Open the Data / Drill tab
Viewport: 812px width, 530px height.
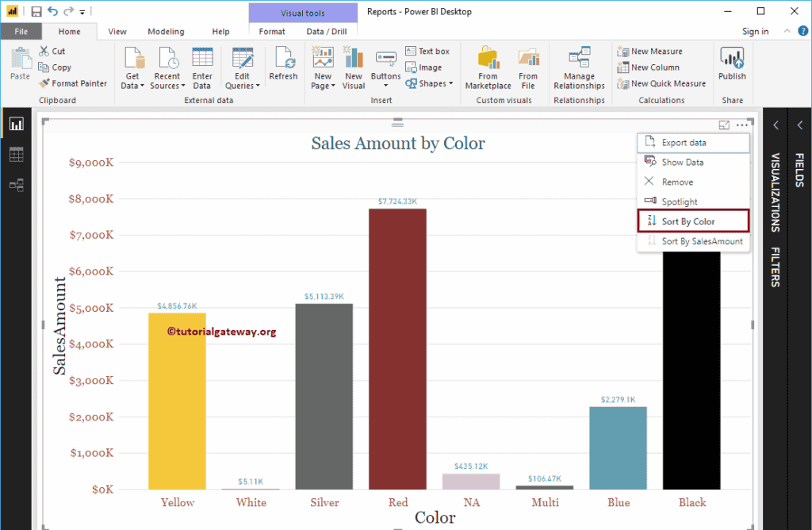tap(327, 32)
